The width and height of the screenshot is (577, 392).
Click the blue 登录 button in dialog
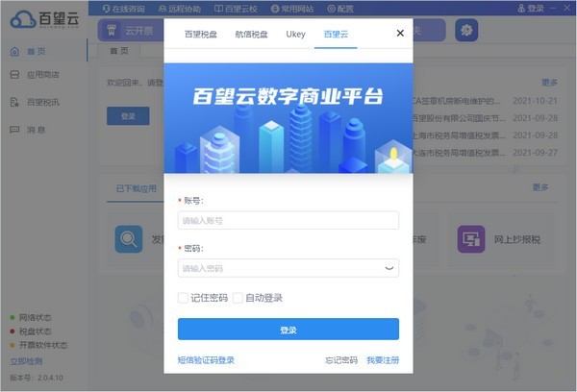[288, 330]
